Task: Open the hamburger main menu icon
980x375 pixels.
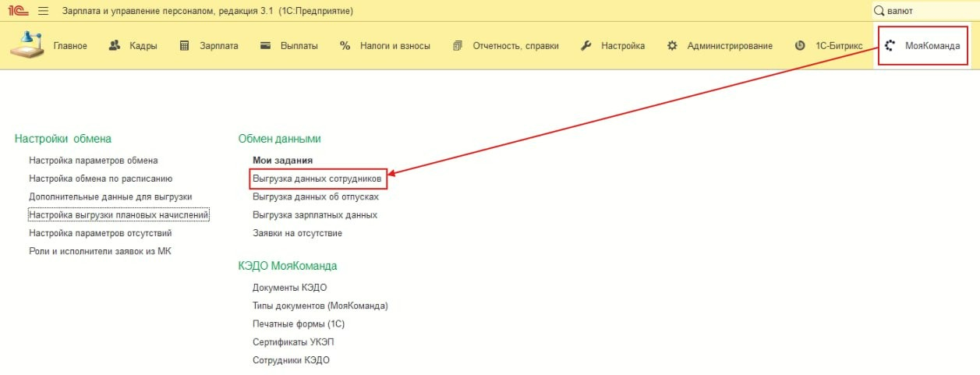Action: pyautogui.click(x=43, y=11)
